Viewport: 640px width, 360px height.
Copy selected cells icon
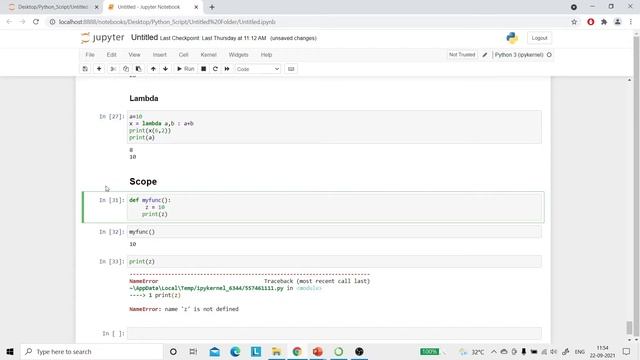pyautogui.click(x=126, y=69)
